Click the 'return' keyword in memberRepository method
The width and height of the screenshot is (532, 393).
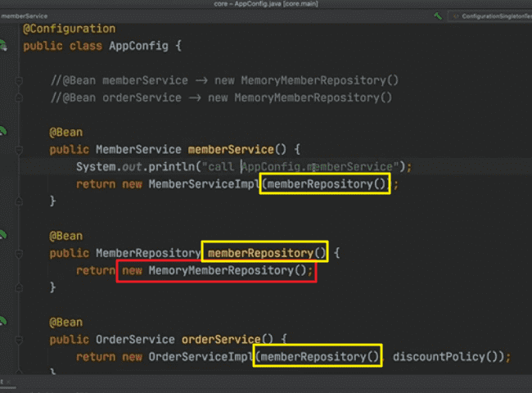click(96, 270)
